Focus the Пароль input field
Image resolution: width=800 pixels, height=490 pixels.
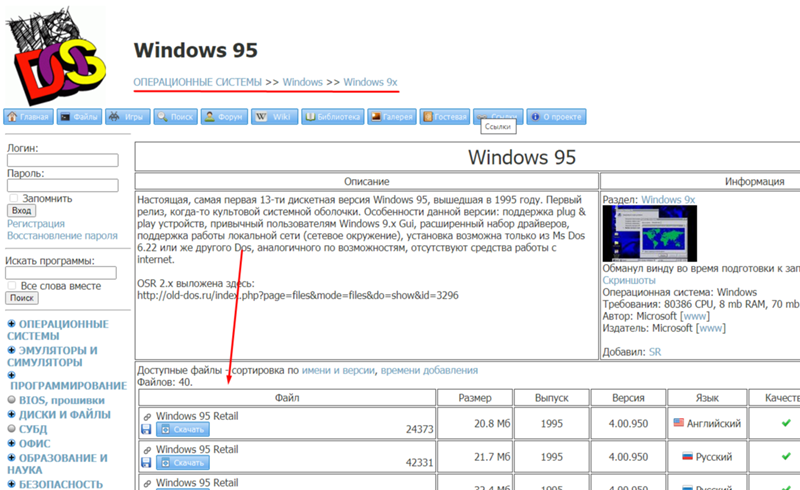tap(63, 185)
